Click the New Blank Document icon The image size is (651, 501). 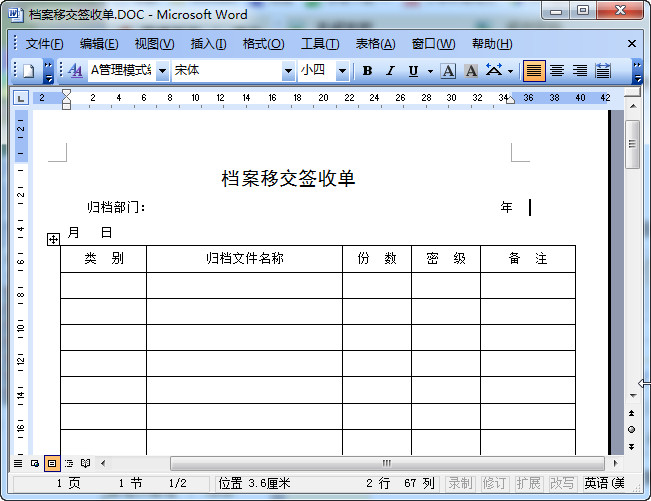pyautogui.click(x=28, y=71)
